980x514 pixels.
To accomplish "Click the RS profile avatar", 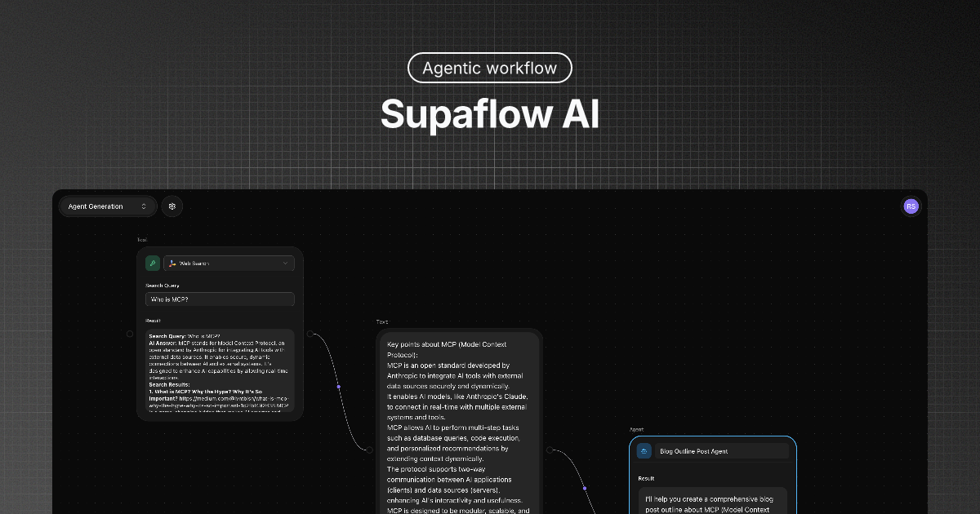I will pyautogui.click(x=911, y=206).
